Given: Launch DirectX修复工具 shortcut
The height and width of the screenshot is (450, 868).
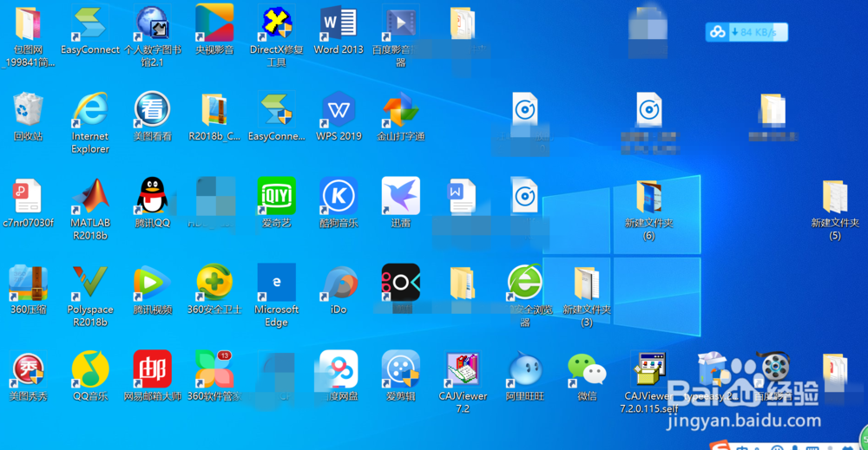Looking at the screenshot, I should click(276, 23).
